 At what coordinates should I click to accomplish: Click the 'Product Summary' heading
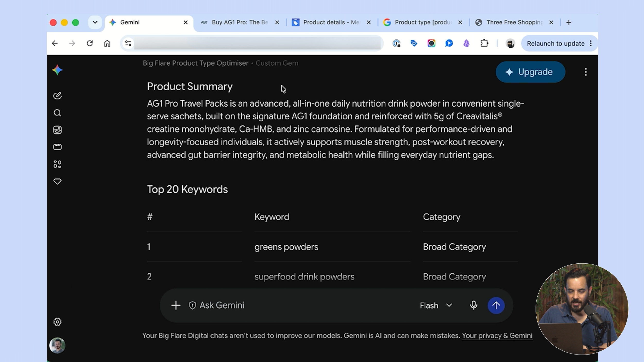pos(190,87)
